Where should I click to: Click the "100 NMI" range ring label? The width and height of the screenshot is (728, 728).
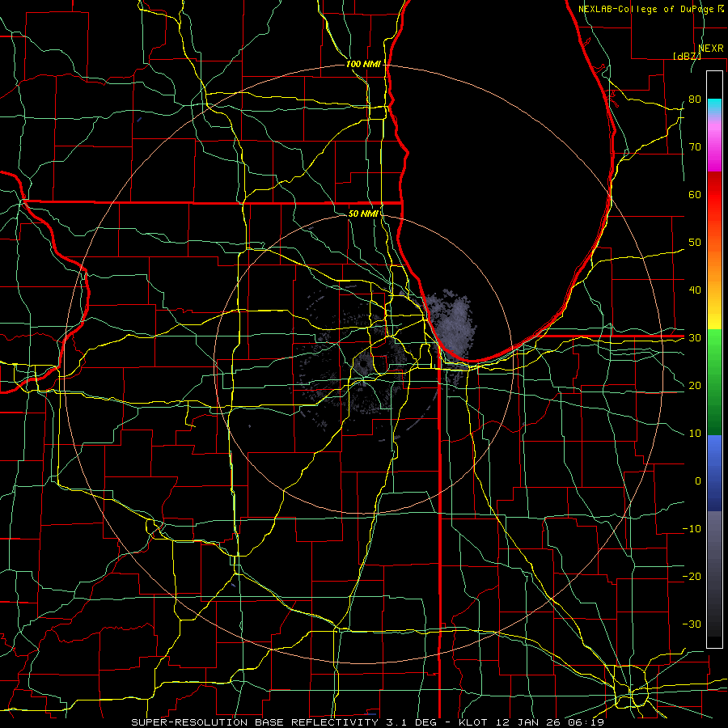click(x=363, y=64)
